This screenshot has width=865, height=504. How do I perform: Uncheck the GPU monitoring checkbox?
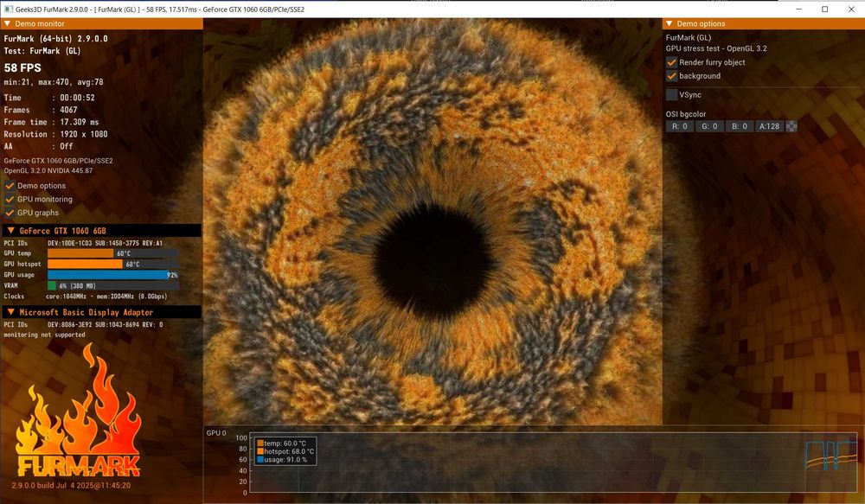click(x=10, y=199)
